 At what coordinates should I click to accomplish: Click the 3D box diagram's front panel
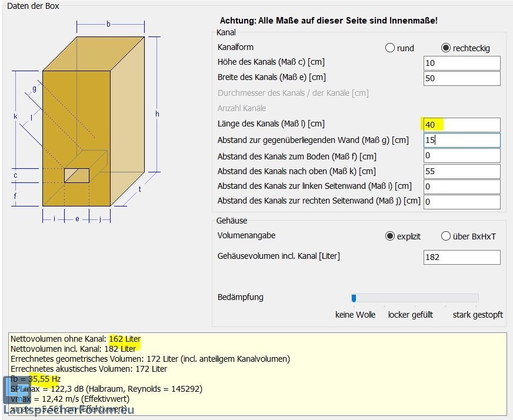click(76, 118)
